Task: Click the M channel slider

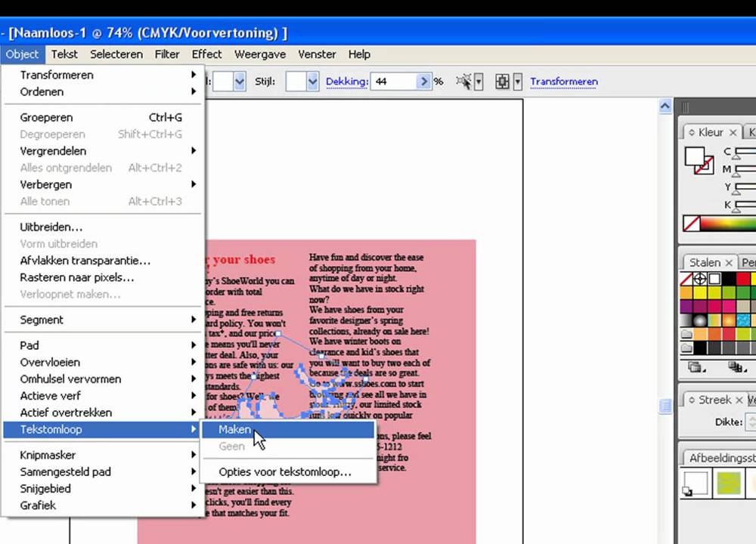Action: 745,169
